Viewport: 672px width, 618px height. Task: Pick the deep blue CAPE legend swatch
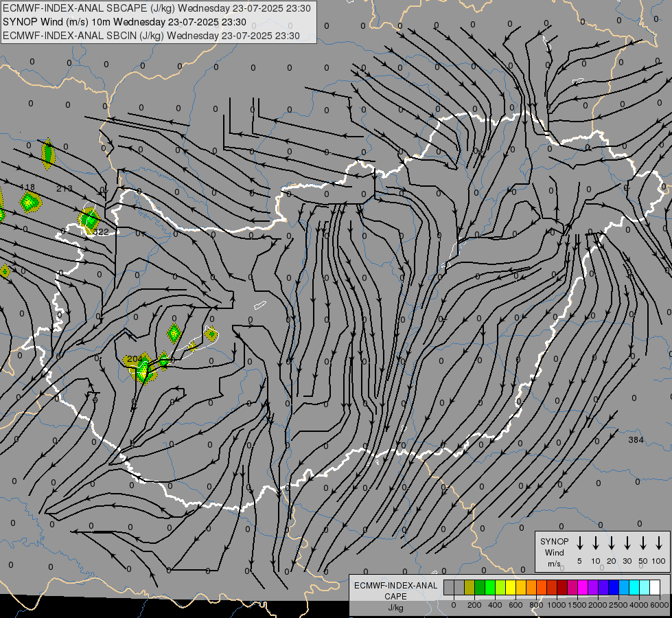click(613, 587)
